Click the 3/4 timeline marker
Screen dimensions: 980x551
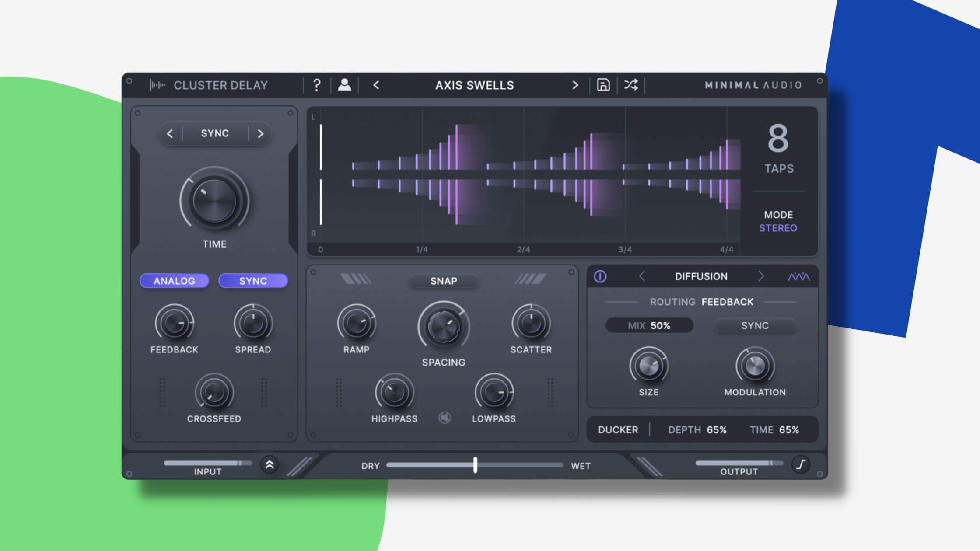click(625, 249)
